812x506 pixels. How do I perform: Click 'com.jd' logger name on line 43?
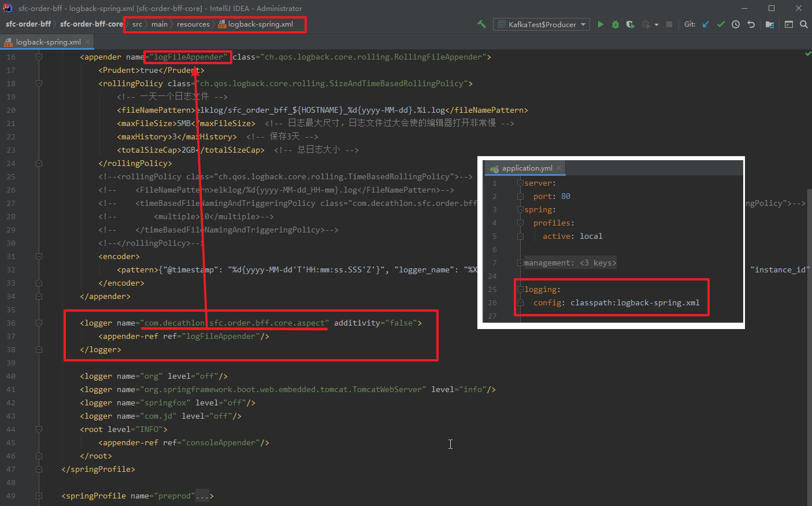(158, 416)
